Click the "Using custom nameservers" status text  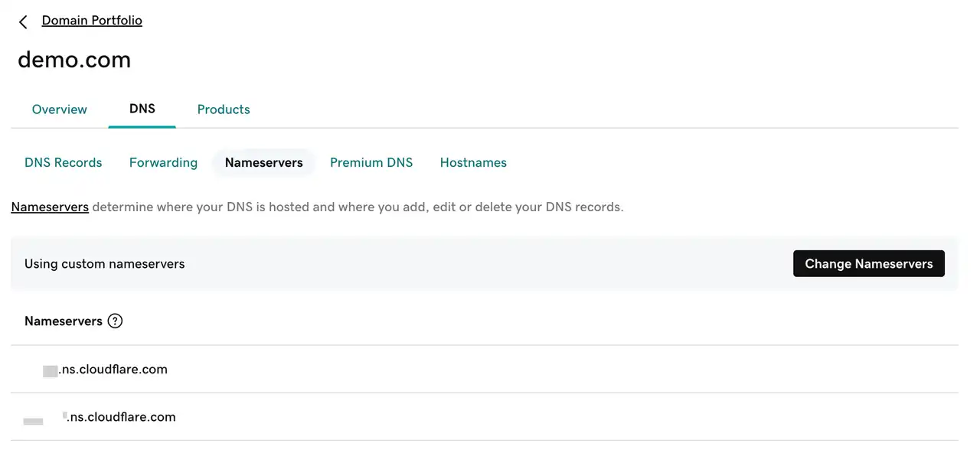(x=104, y=264)
